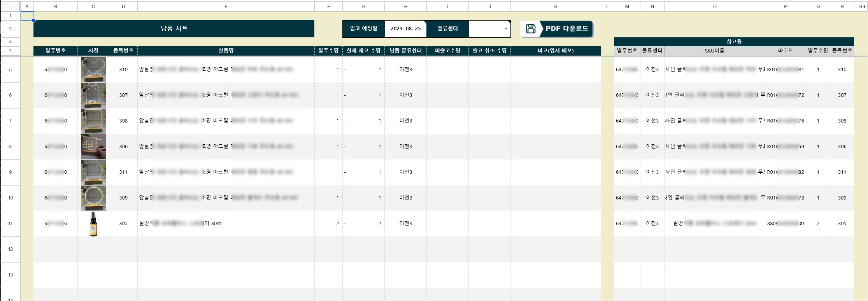
Task: Select row header 11
Action: click(10, 224)
